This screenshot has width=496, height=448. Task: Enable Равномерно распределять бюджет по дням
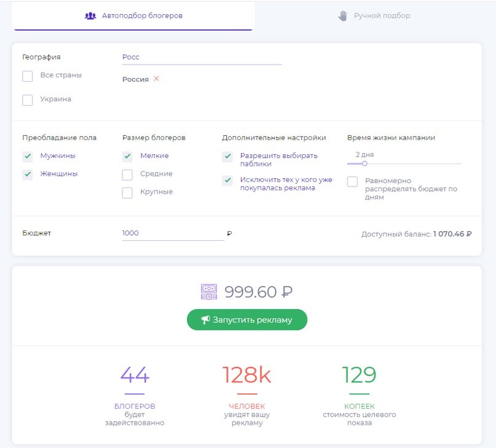point(352,182)
